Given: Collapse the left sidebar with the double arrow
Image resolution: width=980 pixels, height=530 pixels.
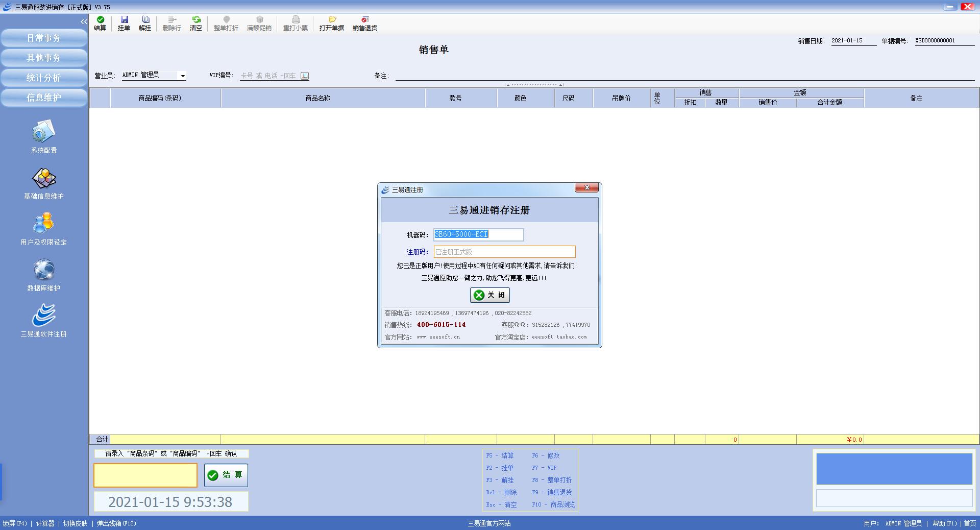Looking at the screenshot, I should [84, 21].
